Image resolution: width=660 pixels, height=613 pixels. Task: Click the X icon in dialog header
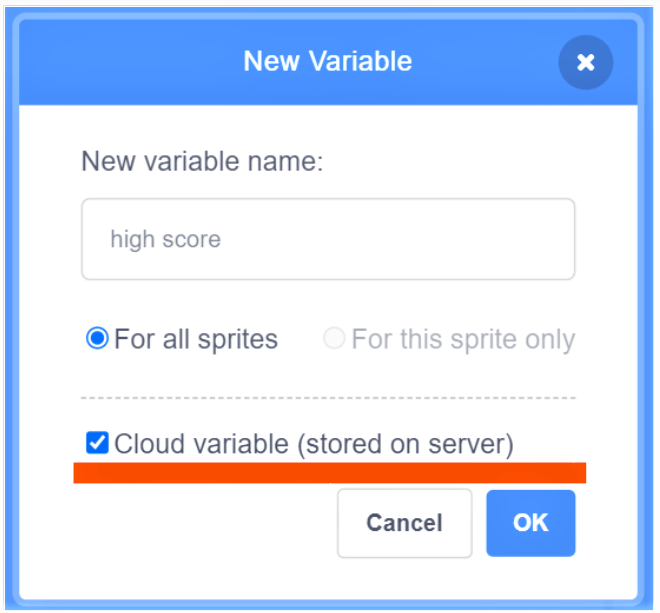click(585, 62)
